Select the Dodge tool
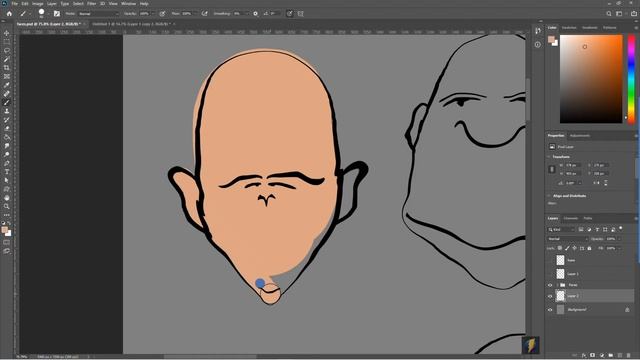 pyautogui.click(x=7, y=154)
